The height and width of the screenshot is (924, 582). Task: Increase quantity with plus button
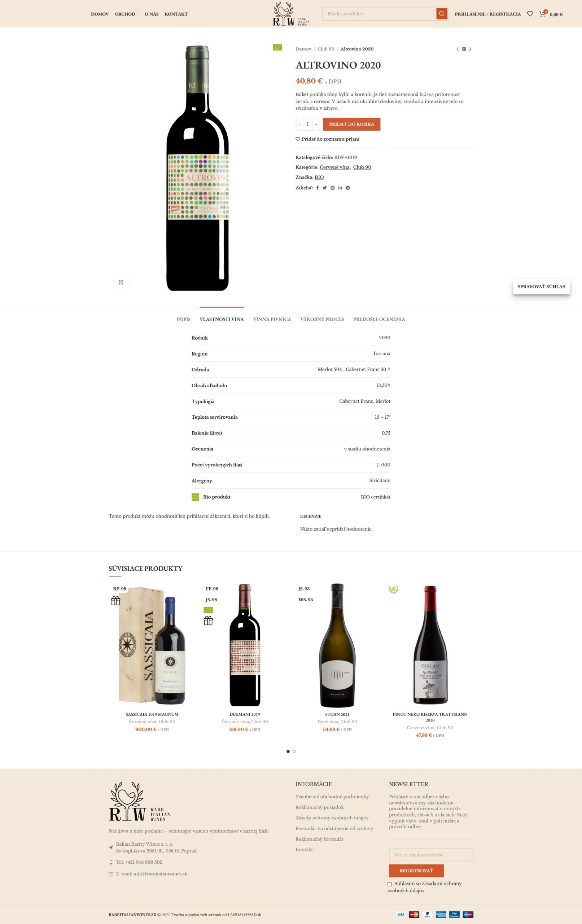pos(316,124)
